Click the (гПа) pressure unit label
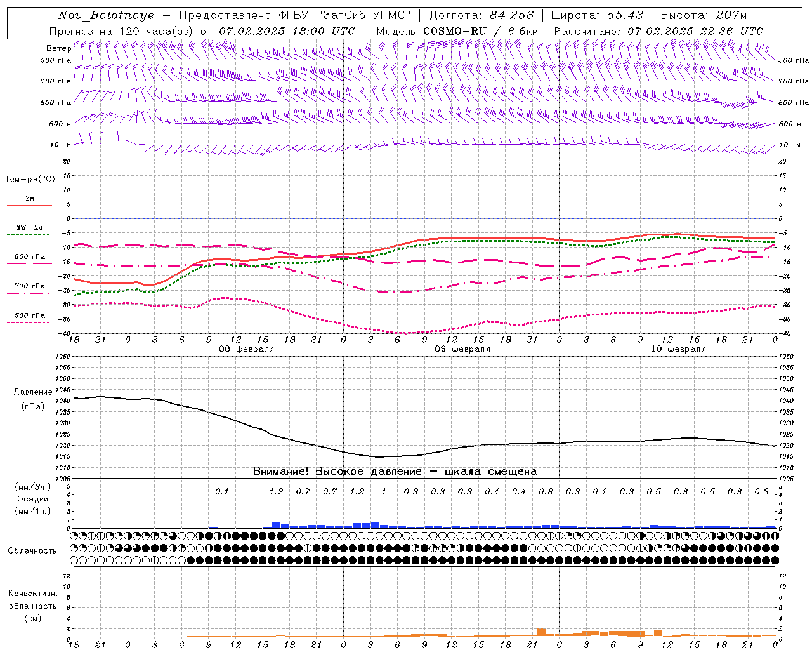Image resolution: width=812 pixels, height=650 pixels. point(32,406)
